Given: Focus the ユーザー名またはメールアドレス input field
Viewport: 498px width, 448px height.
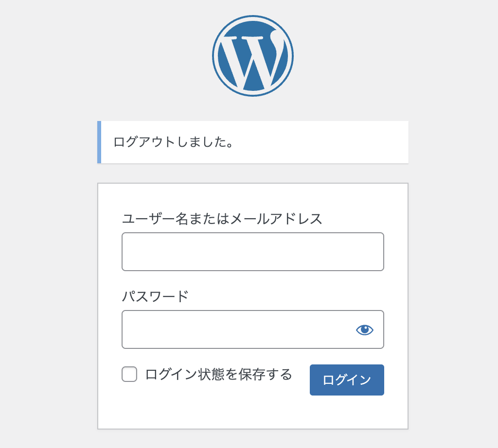Looking at the screenshot, I should pyautogui.click(x=253, y=252).
